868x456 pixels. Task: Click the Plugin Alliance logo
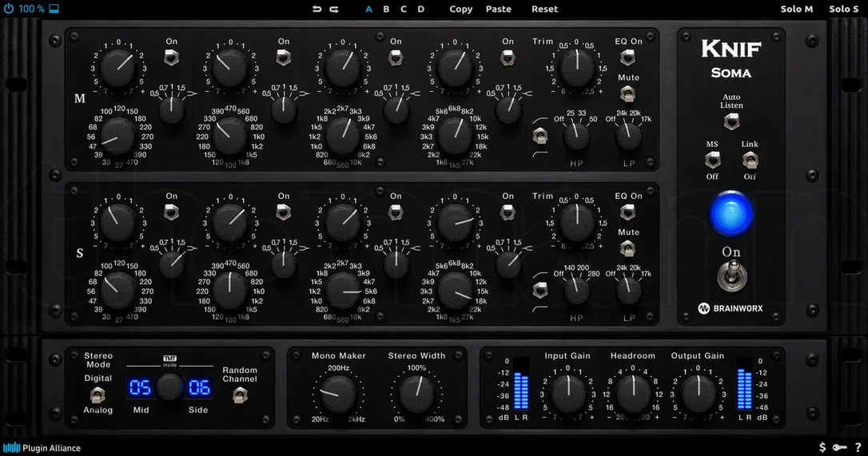[42, 448]
